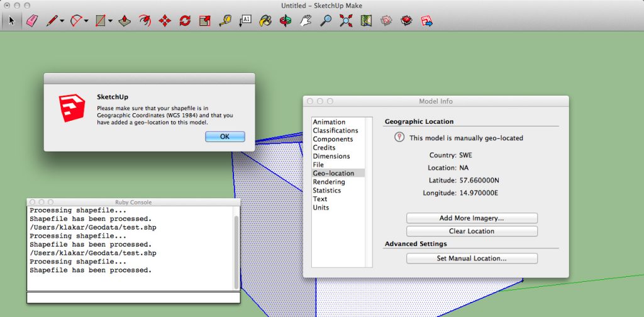Select the Pan hand tool

[x=305, y=21]
